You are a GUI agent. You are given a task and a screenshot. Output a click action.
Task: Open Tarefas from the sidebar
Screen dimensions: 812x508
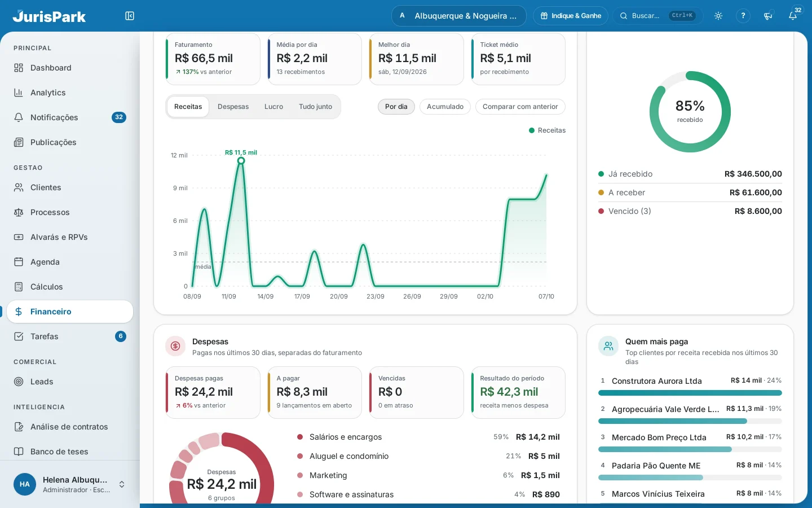(70, 336)
